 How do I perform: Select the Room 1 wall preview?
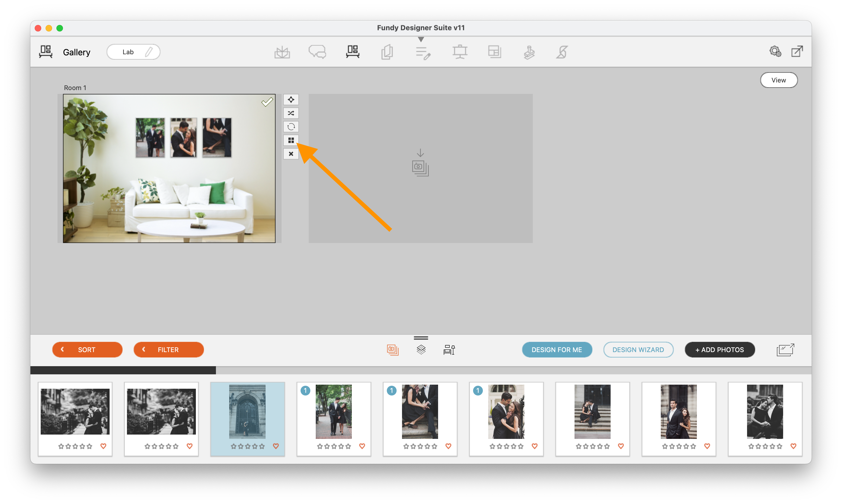pyautogui.click(x=169, y=168)
